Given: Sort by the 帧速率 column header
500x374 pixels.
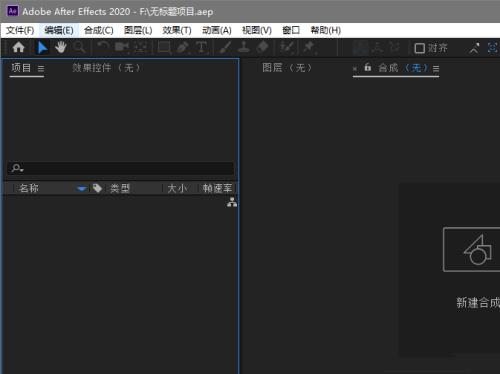Looking at the screenshot, I should point(217,189).
